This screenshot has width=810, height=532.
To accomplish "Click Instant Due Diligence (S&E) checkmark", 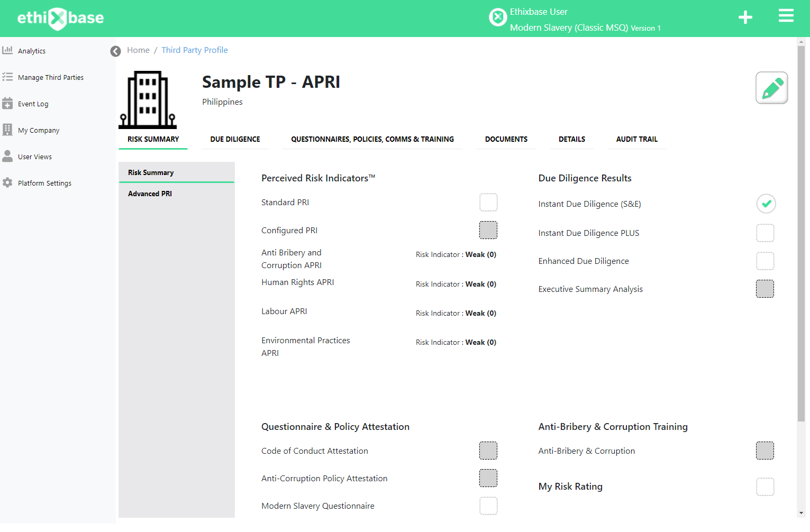I will click(766, 204).
